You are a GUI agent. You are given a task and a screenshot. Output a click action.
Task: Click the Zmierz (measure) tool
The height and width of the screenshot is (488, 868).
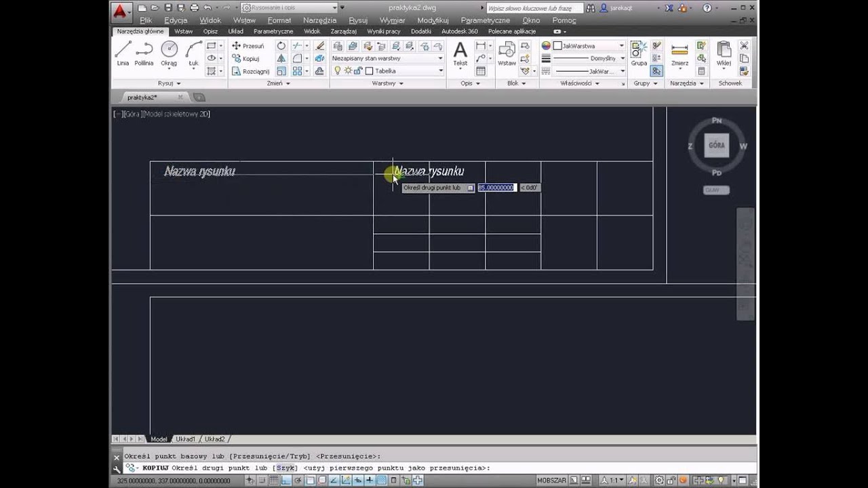click(679, 54)
